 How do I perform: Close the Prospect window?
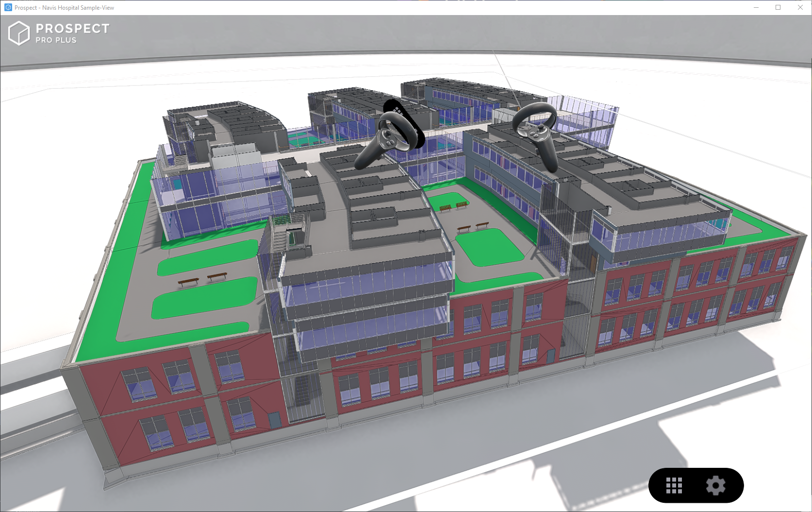(800, 7)
